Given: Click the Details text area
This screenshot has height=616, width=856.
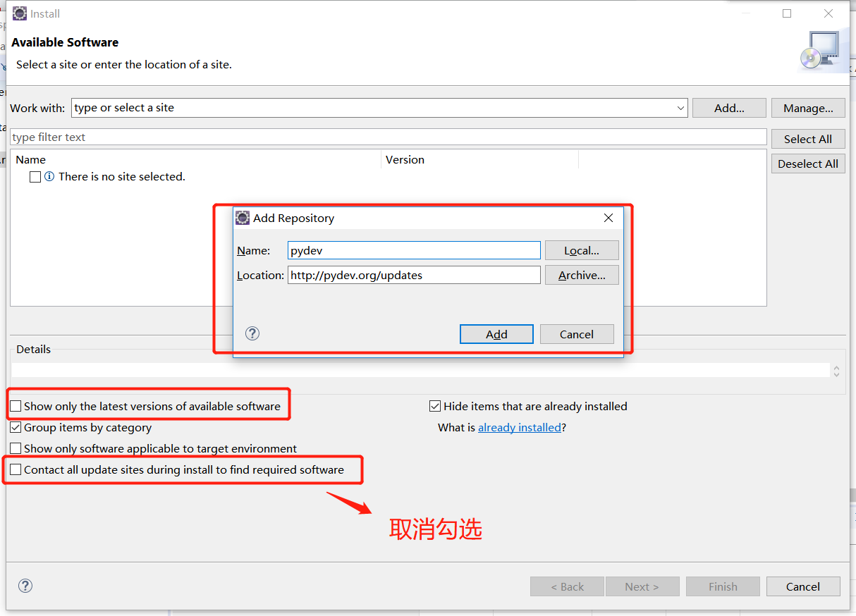Looking at the screenshot, I should pos(421,370).
